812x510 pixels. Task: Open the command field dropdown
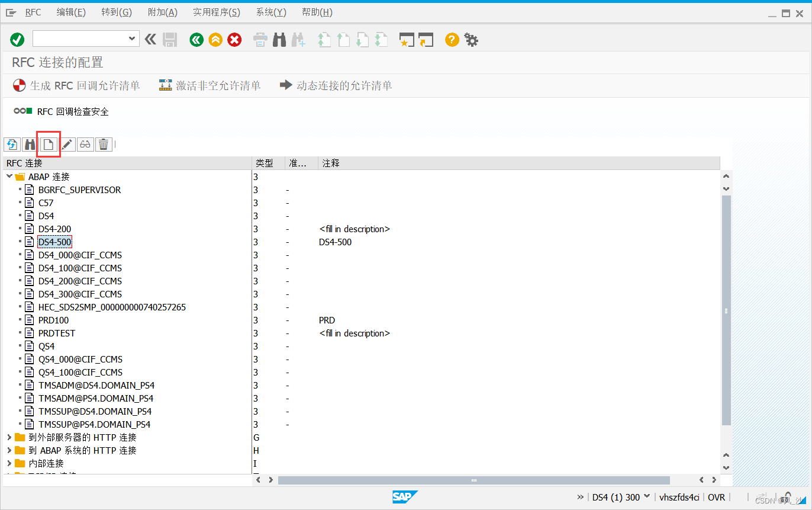[x=132, y=39]
